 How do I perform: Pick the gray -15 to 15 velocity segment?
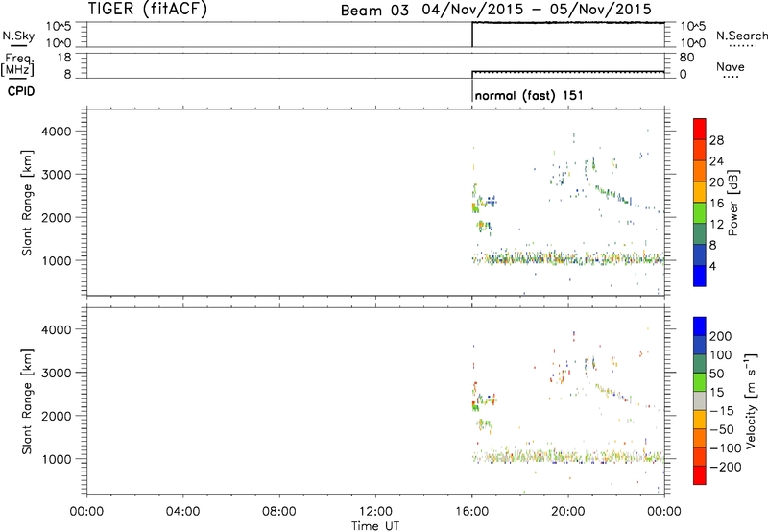(700, 401)
